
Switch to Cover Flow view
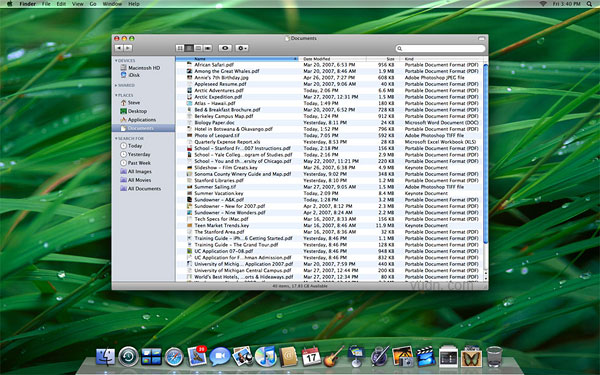(207, 48)
